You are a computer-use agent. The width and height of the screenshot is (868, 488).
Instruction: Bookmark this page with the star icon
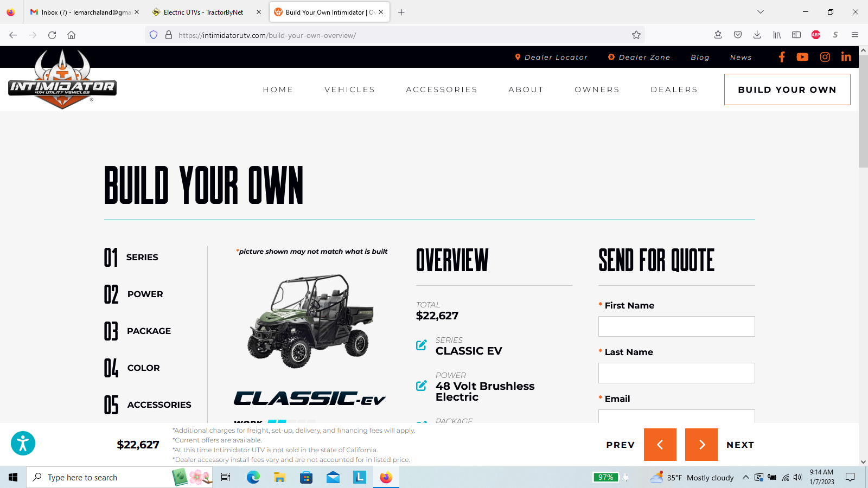point(636,35)
